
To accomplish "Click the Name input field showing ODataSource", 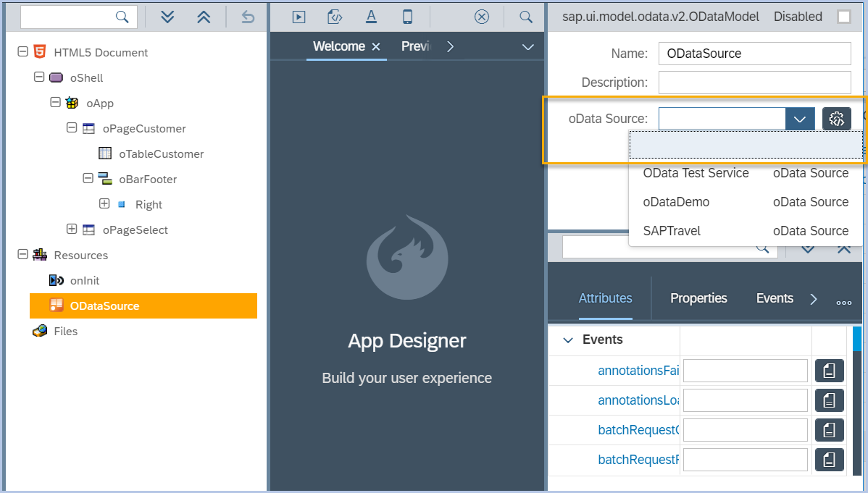I will coord(754,53).
